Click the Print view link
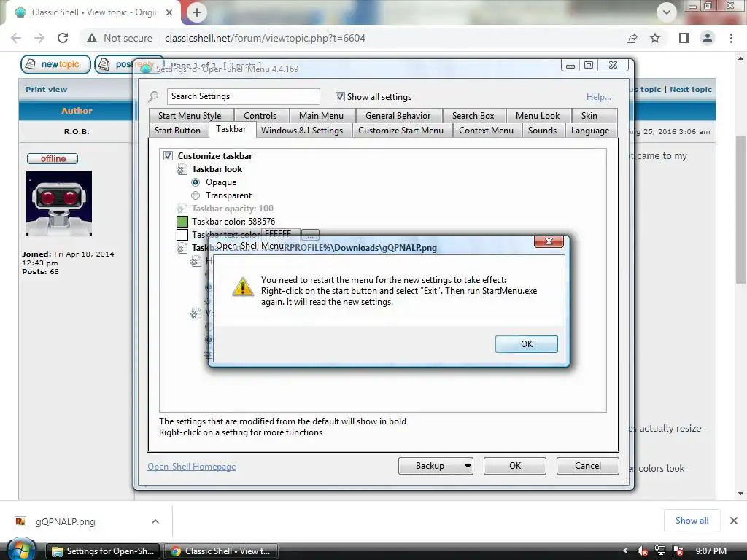Image resolution: width=747 pixels, height=560 pixels. coord(46,90)
